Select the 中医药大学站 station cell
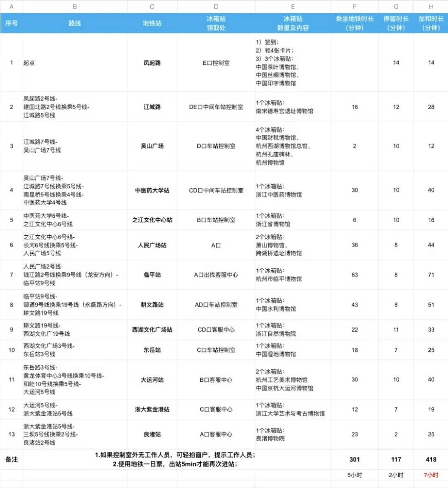The height and width of the screenshot is (488, 448). point(152,190)
